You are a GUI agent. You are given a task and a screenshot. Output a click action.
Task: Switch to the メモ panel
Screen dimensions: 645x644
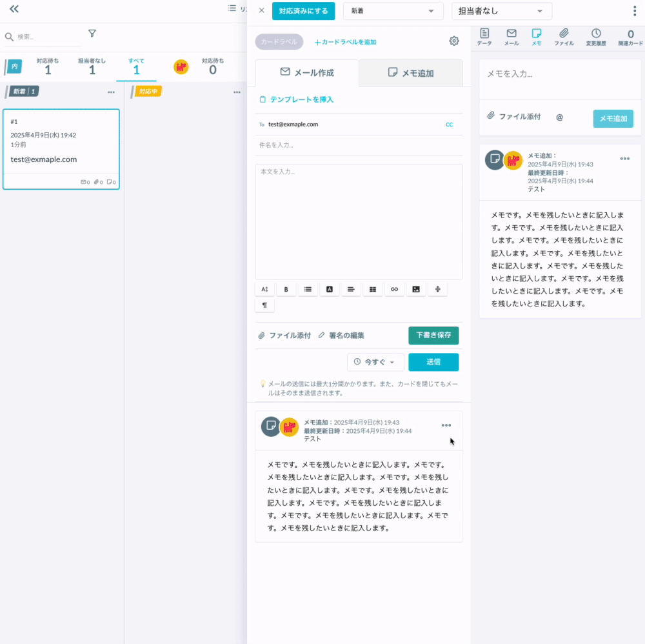(537, 37)
